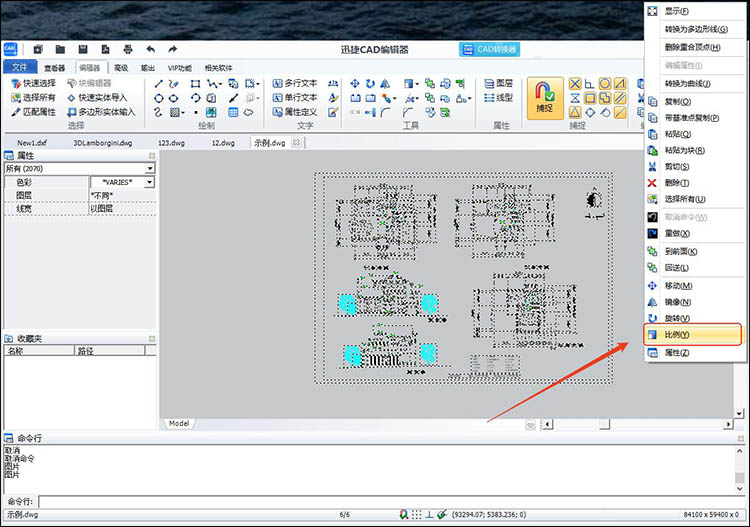Select the table insert tool
This screenshot has height=527, width=750.
233,112
